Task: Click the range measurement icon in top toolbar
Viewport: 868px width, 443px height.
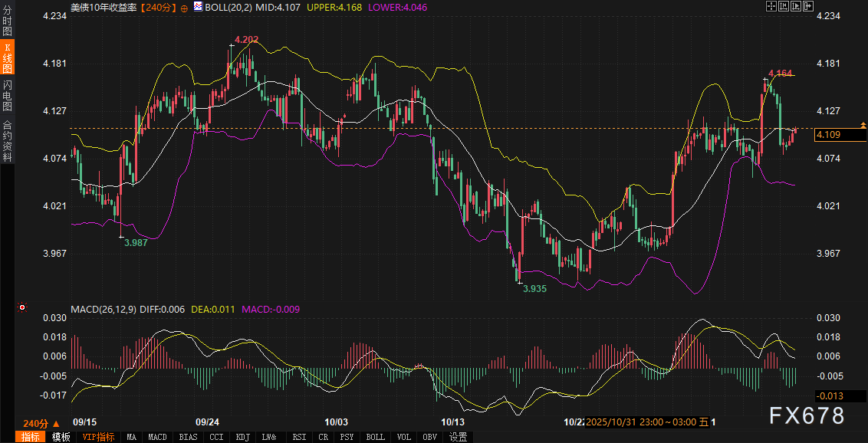Action: coord(784,6)
